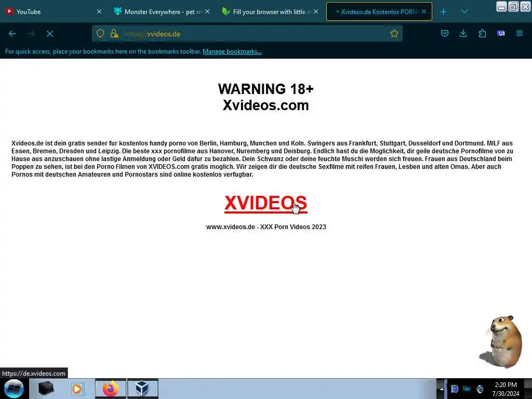This screenshot has height=399, width=532.
Task: Click the YouTube tab favicon
Action: coord(9,11)
